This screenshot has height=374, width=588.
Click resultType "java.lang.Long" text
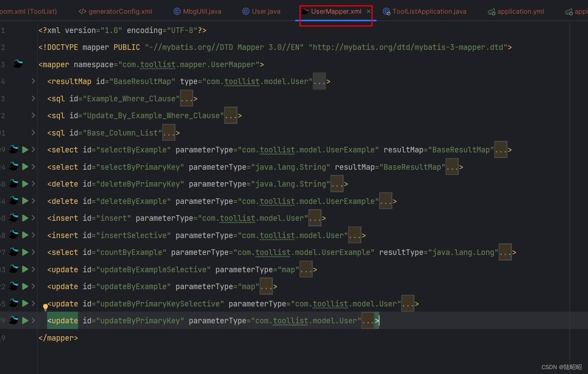click(463, 253)
